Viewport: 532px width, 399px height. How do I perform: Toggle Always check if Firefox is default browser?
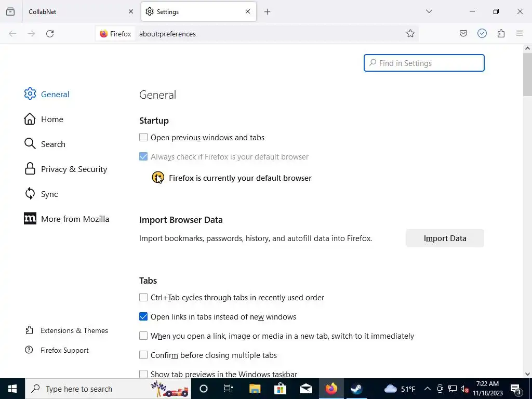(143, 156)
